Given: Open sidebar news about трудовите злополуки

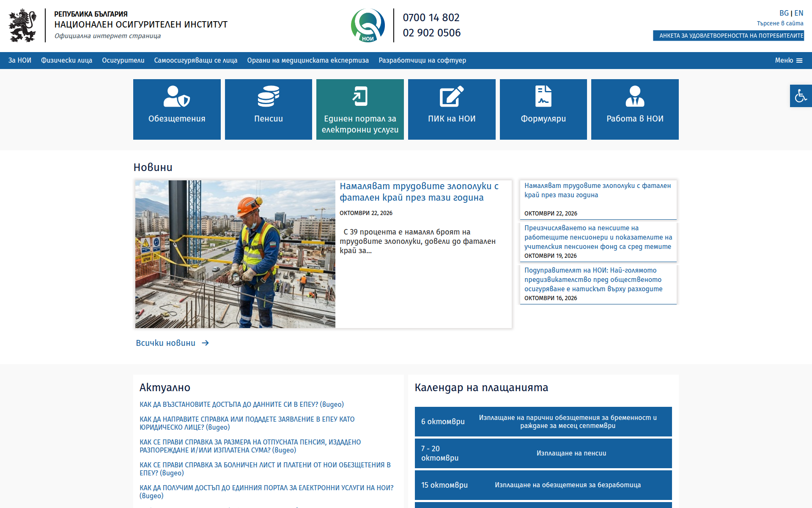Looking at the screenshot, I should tap(598, 190).
